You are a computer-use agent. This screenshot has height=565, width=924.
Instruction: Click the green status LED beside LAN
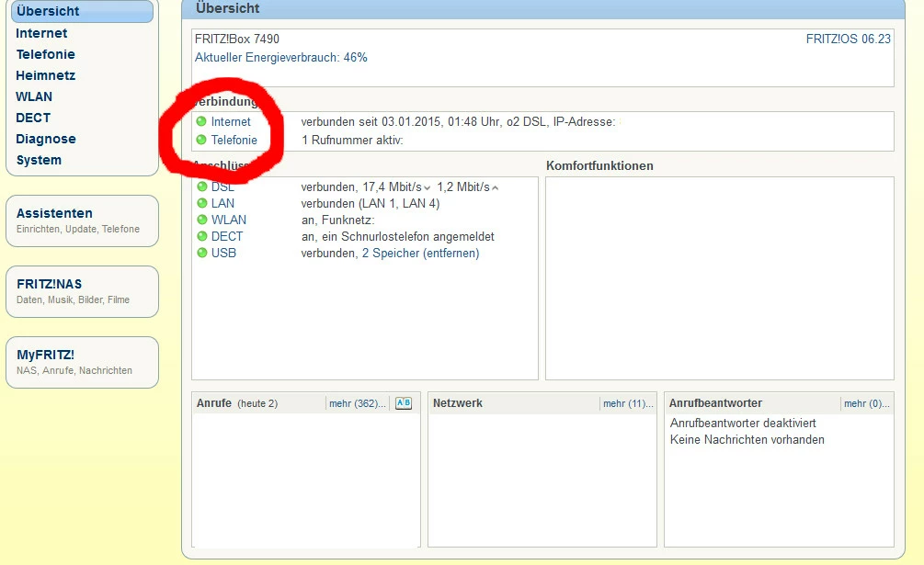(201, 203)
